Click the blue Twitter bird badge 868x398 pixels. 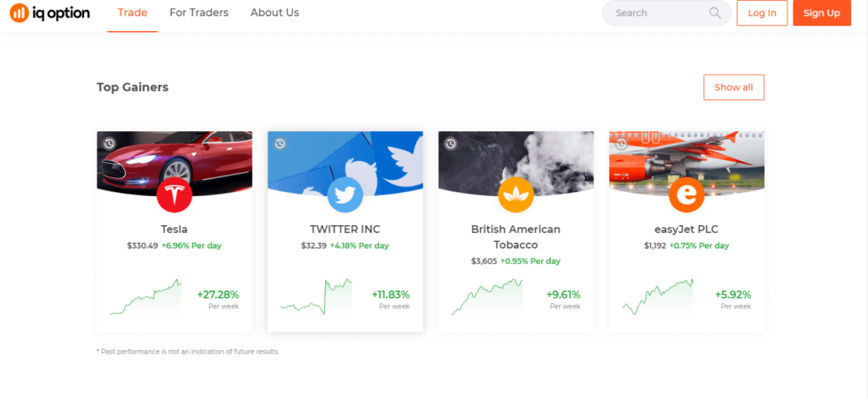pyautogui.click(x=345, y=195)
